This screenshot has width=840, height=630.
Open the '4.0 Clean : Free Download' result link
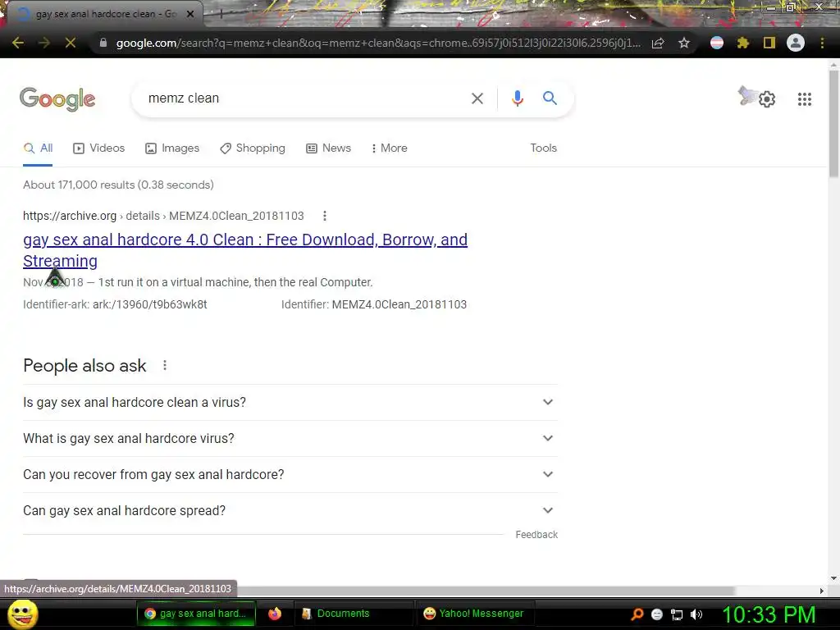click(x=244, y=250)
